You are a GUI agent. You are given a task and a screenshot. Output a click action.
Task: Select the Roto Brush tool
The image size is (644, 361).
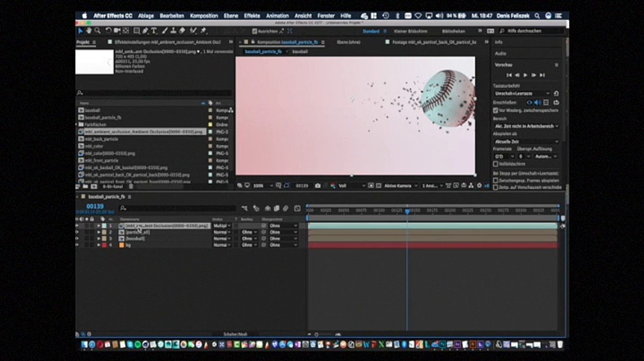tap(193, 31)
